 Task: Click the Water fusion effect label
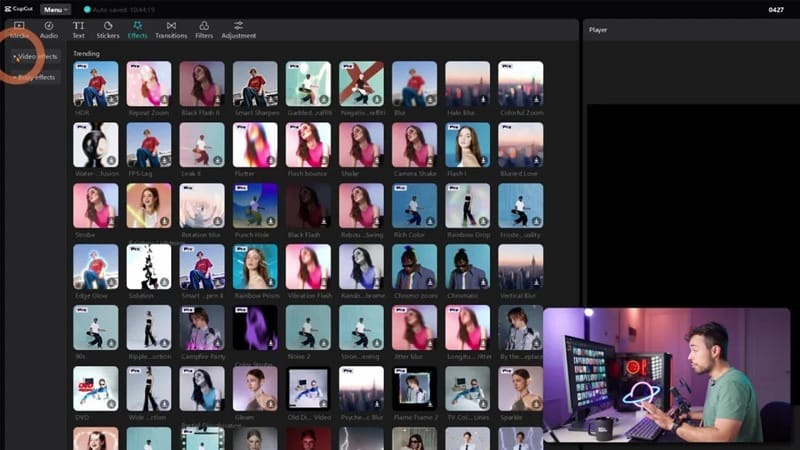[x=96, y=173]
